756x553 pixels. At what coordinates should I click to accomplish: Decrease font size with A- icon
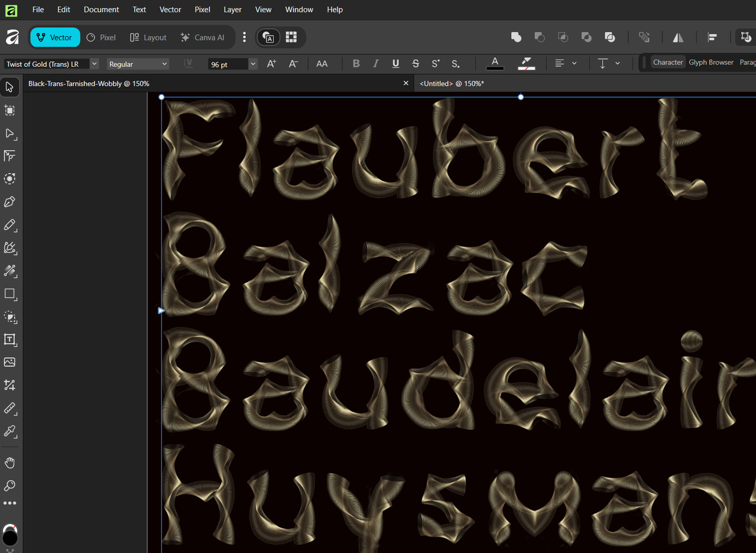pyautogui.click(x=293, y=64)
